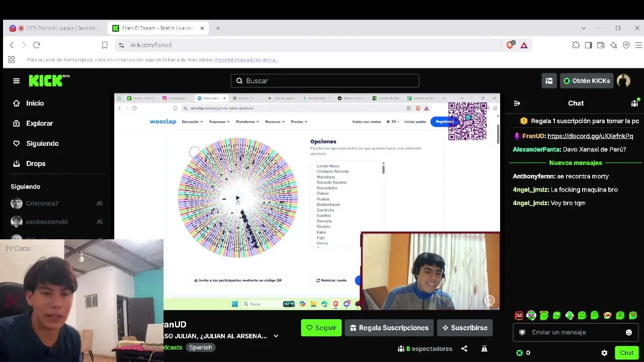Click the Brave Rewards triangle icon
Screen dimensions: 644x362
coord(524,45)
